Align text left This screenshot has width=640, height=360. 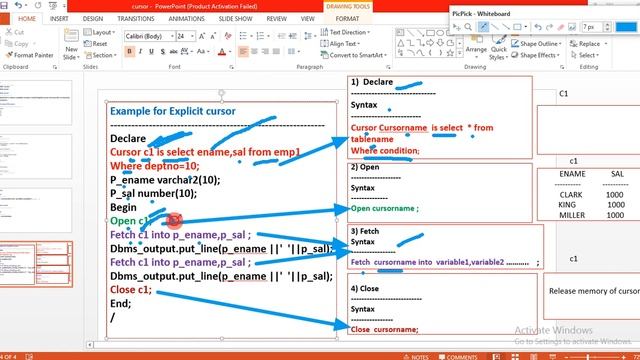point(243,51)
